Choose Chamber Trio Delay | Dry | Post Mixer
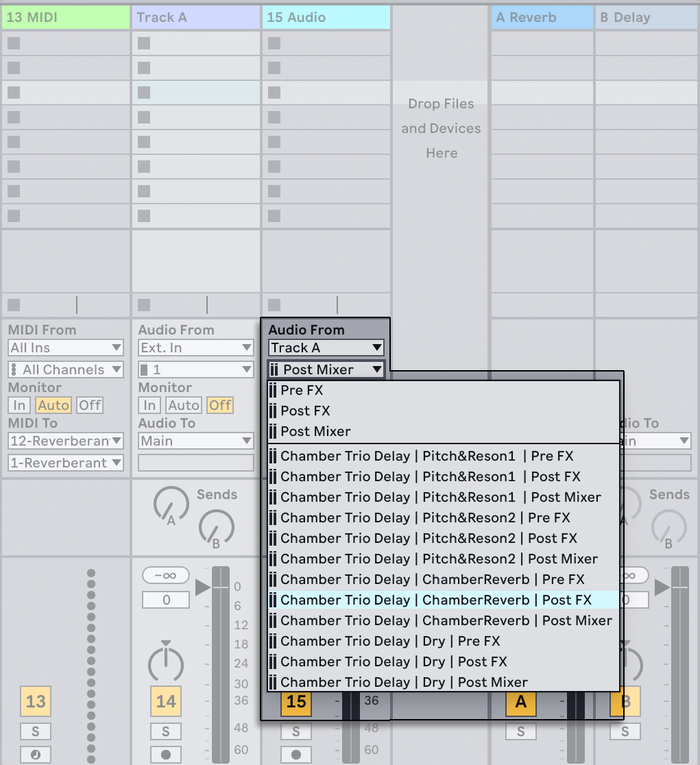This screenshot has height=765, width=700. 405,682
